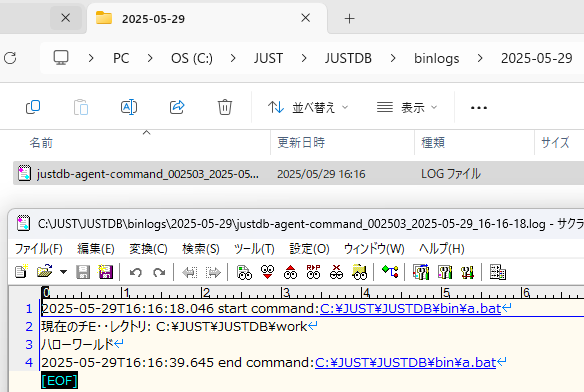The height and width of the screenshot is (392, 584).
Task: Open the 変換(C) menu
Action: click(148, 249)
